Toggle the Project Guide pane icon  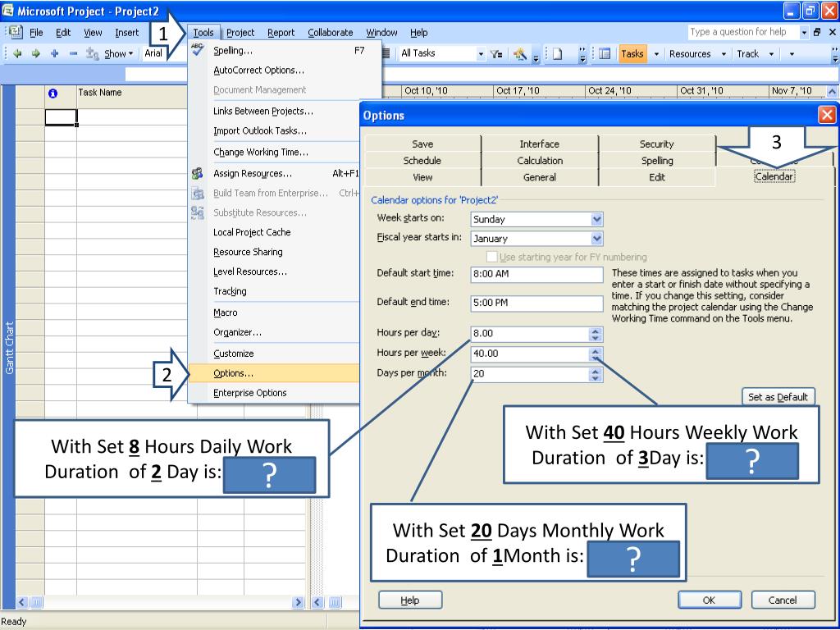pos(605,53)
